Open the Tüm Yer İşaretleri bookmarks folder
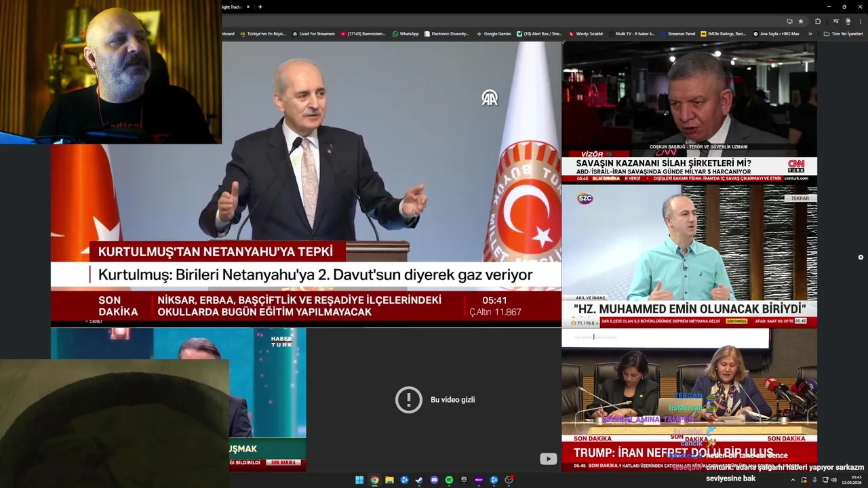This screenshot has width=868, height=488. pyautogui.click(x=843, y=34)
